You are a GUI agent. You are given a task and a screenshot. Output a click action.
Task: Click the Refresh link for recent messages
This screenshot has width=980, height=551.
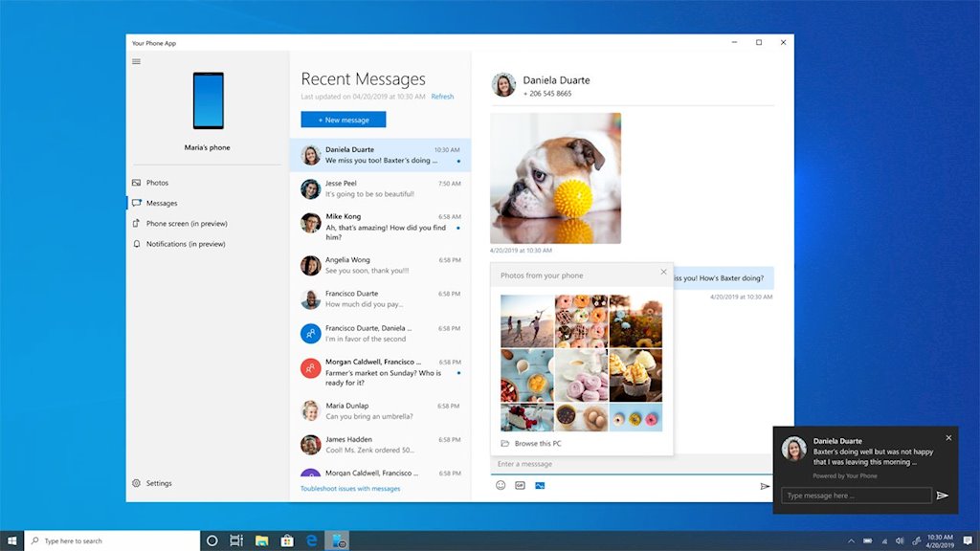tap(442, 96)
